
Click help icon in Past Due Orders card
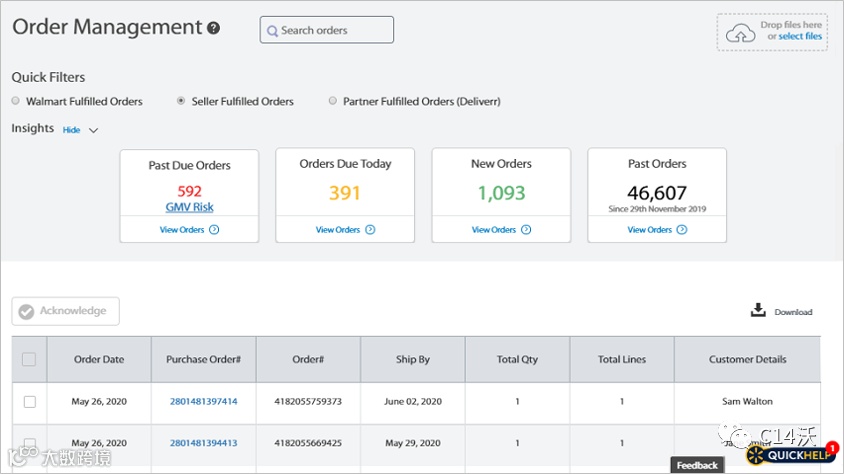[214, 230]
